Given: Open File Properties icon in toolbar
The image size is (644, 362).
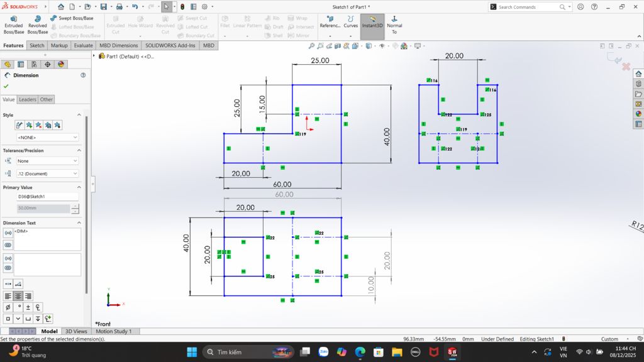Looking at the screenshot, I should coord(194,6).
